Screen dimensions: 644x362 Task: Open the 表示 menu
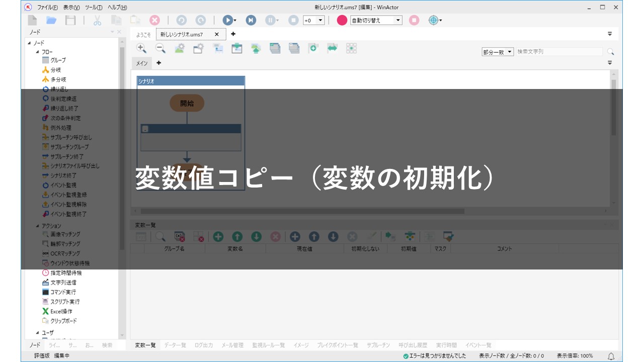pos(71,7)
